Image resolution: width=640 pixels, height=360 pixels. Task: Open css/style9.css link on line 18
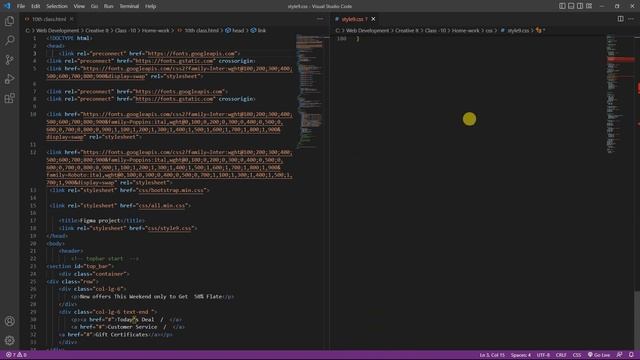pos(170,228)
